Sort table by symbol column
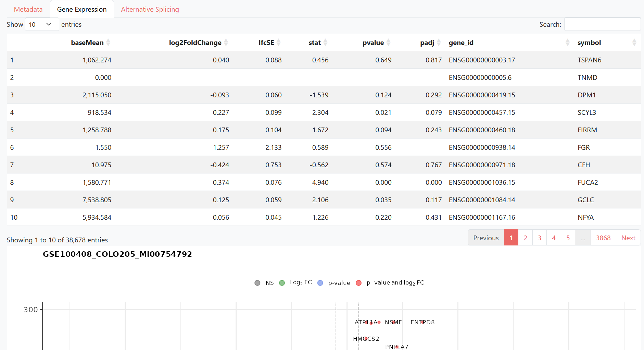Image resolution: width=644 pixels, height=350 pixels. 607,43
